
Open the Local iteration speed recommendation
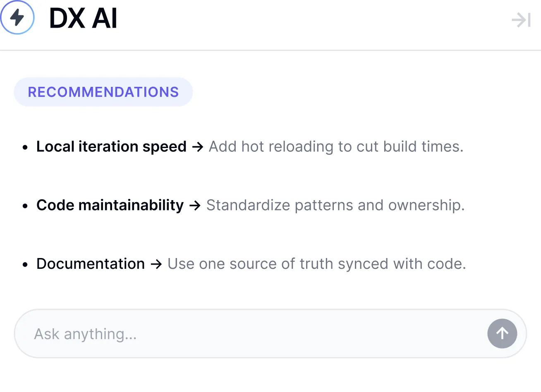point(111,147)
